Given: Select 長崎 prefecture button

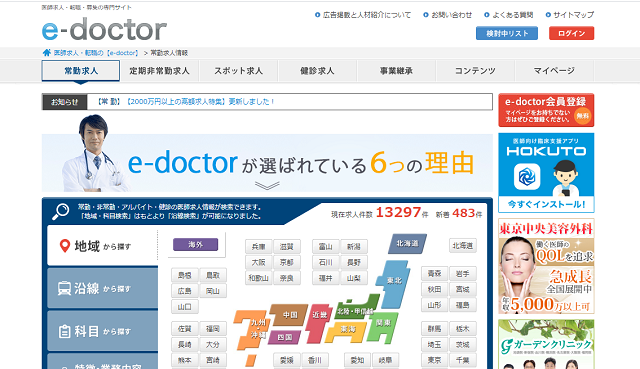Looking at the screenshot, I should click(x=184, y=345).
